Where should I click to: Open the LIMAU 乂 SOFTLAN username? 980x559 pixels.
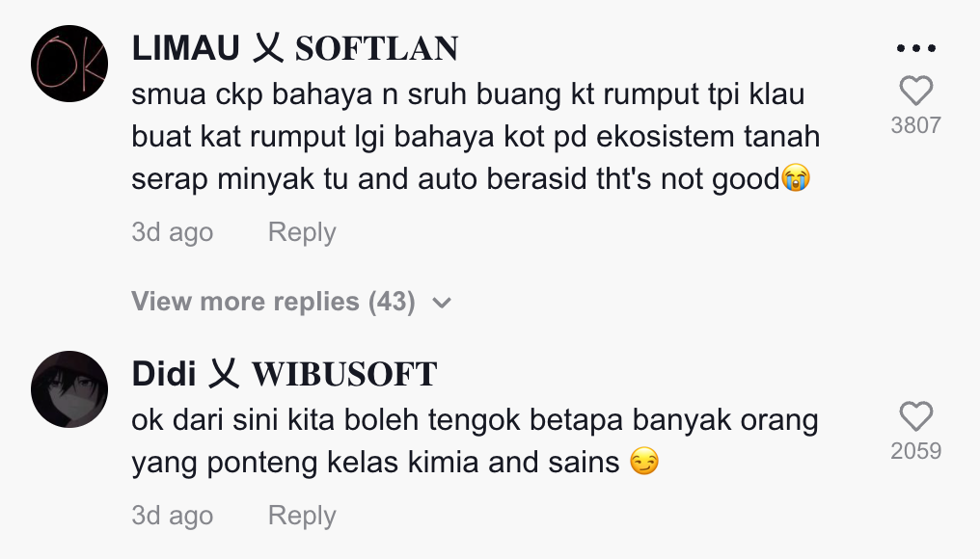(x=295, y=48)
